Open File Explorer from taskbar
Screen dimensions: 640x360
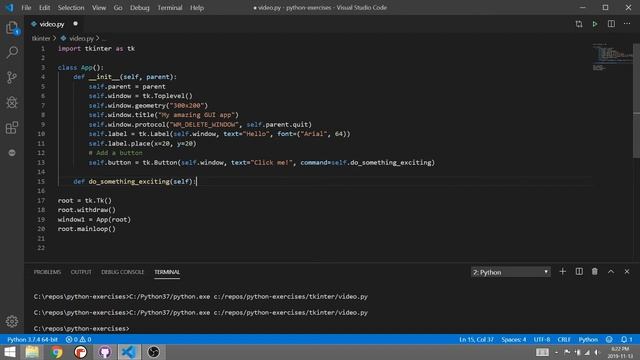[x=32, y=352]
